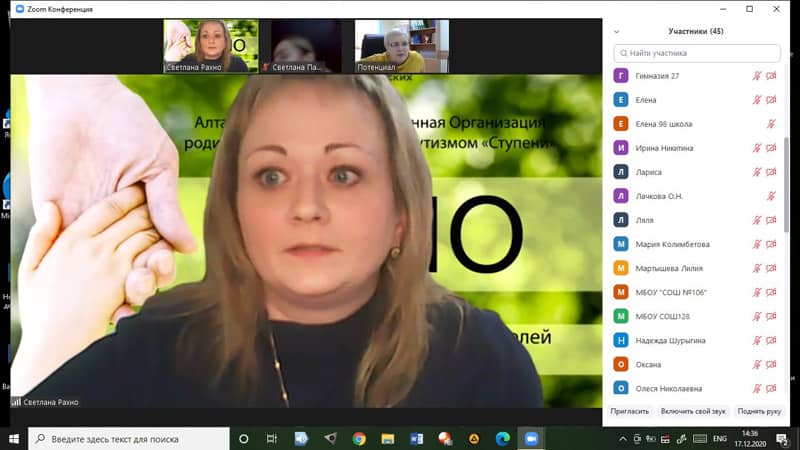
Task: Click muted microphone icon for Олеся Николаевна
Action: click(x=757, y=389)
